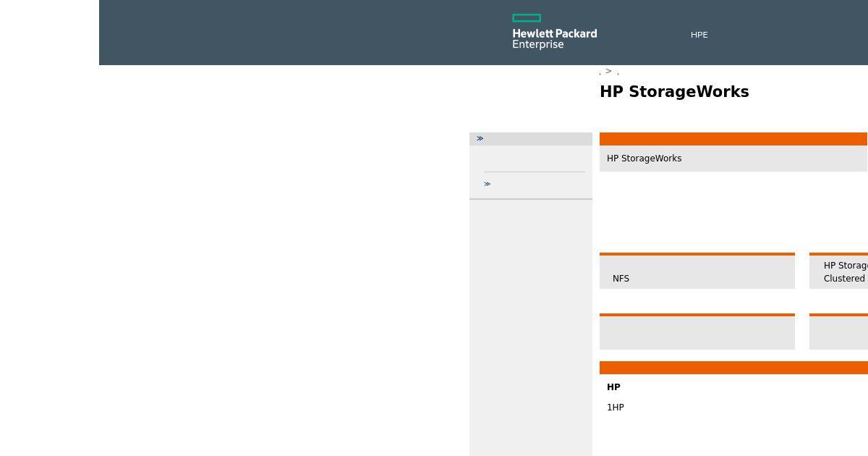Click the top double-chevron in sidebar header
The width and height of the screenshot is (868, 456).
[x=480, y=138]
